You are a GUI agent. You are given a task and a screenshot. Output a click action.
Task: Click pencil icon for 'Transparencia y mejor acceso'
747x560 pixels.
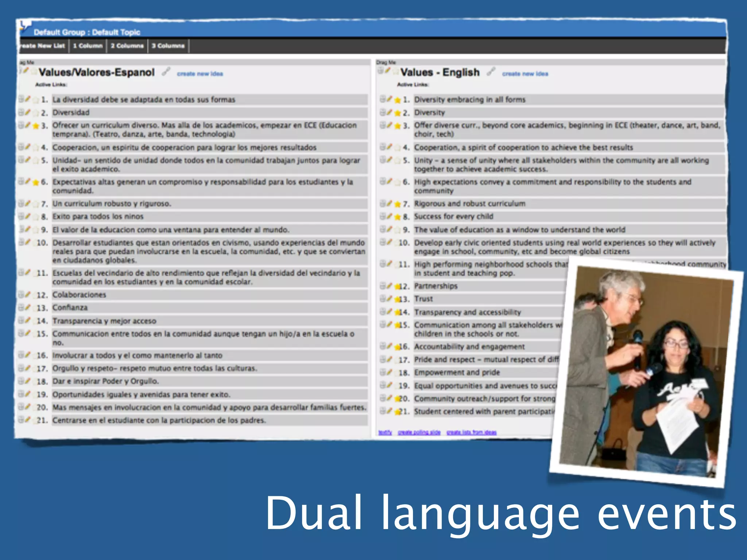28,320
